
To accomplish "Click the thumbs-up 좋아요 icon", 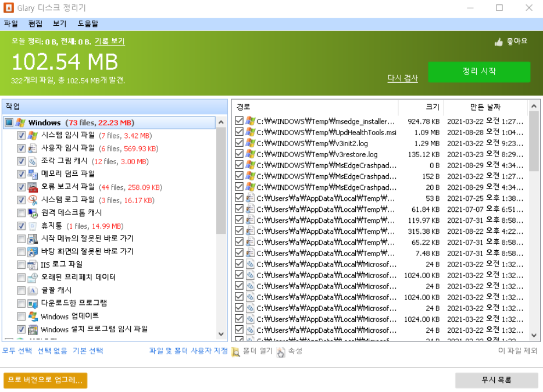I will coord(499,42).
